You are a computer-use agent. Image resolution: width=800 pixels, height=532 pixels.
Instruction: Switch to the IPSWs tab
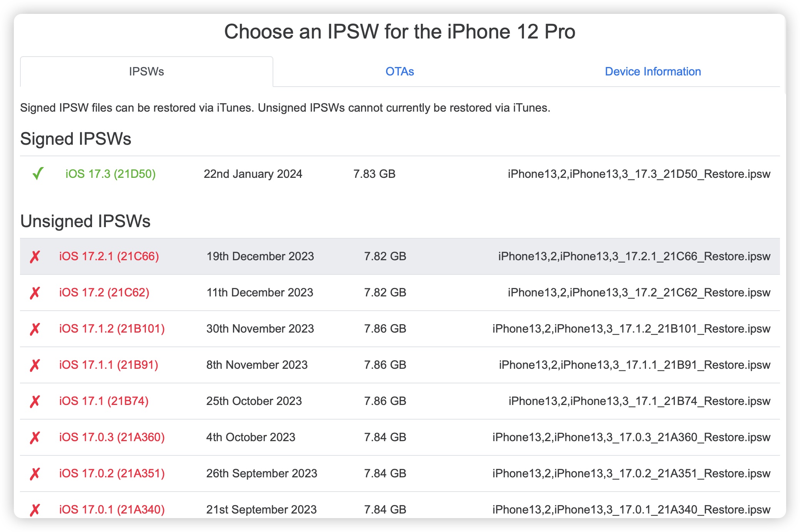(x=147, y=72)
